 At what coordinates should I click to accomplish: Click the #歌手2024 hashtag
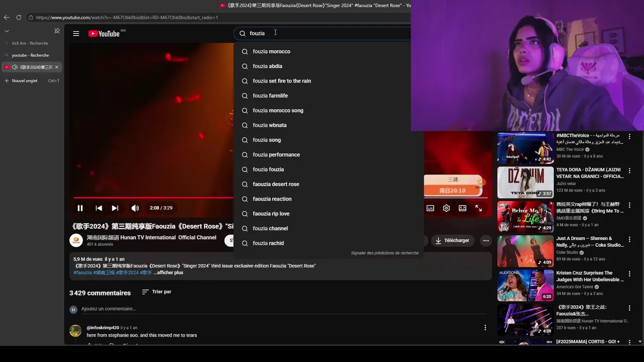[127, 273]
